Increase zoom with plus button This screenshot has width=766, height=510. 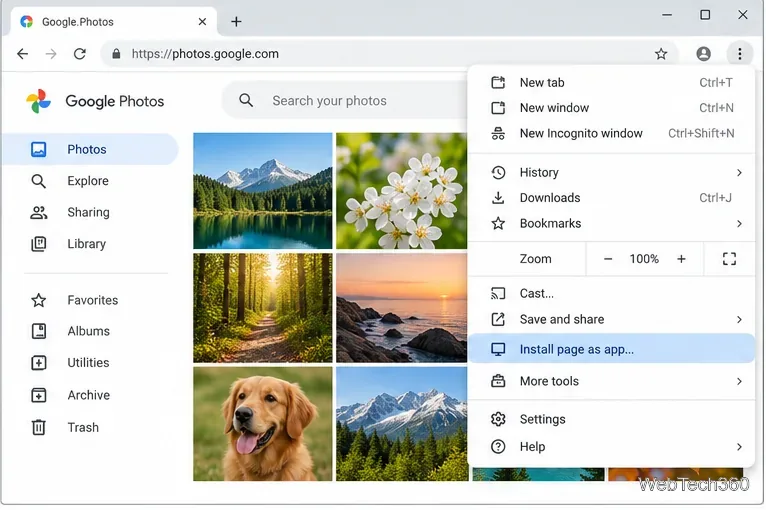[x=681, y=259]
